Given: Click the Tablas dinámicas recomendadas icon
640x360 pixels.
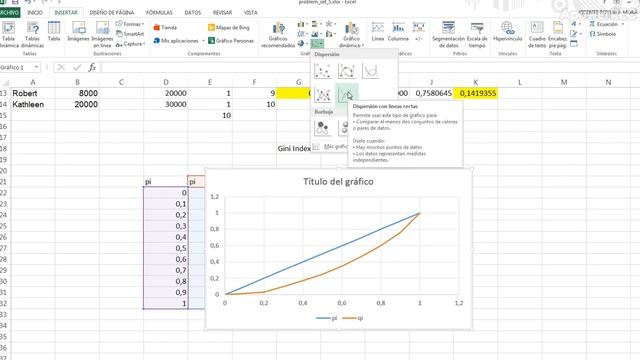Looking at the screenshot, I should point(32,34).
